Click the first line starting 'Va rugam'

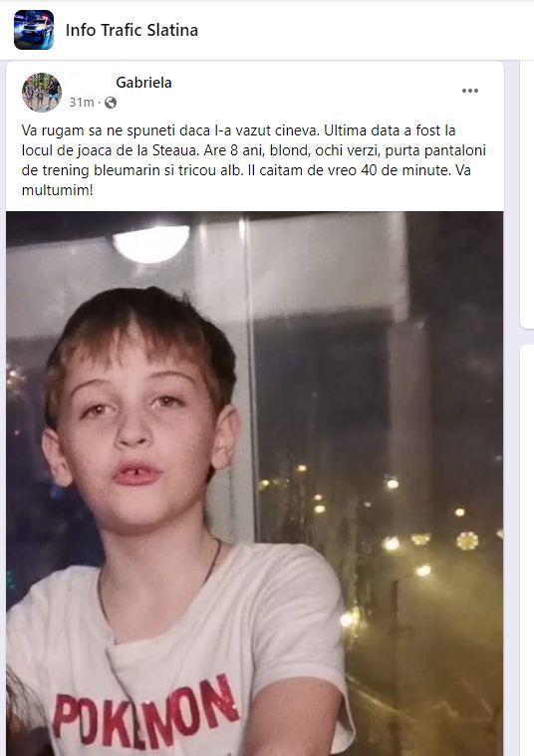pos(238,130)
